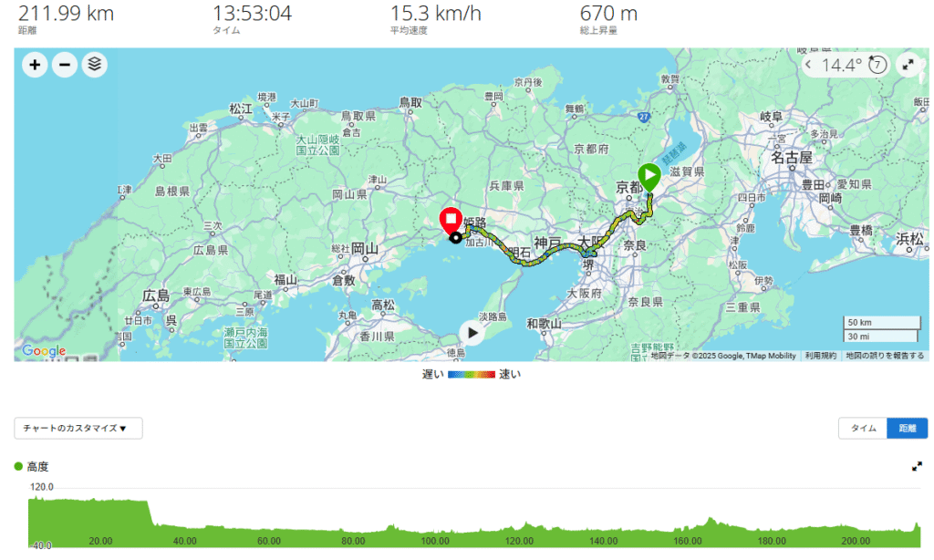The height and width of the screenshot is (560, 934).
Task: Click the red finish marker pin
Action: [451, 221]
